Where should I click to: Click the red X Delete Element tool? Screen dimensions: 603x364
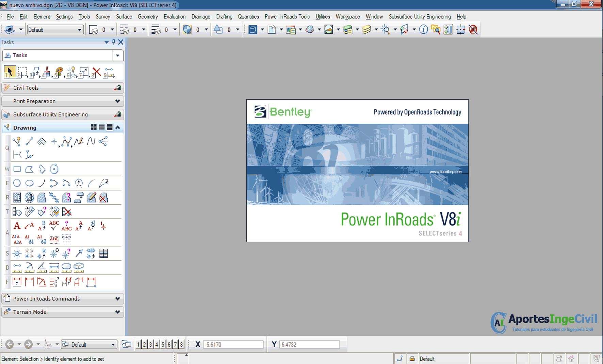97,72
